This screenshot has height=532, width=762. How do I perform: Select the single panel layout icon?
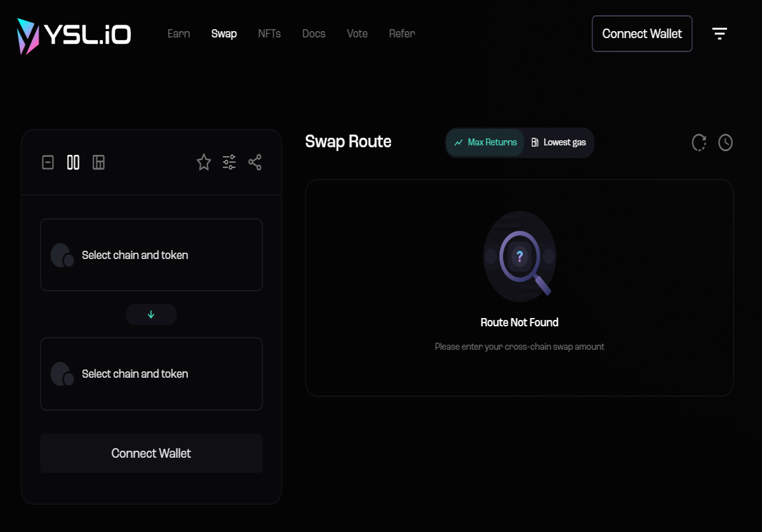[x=48, y=162]
